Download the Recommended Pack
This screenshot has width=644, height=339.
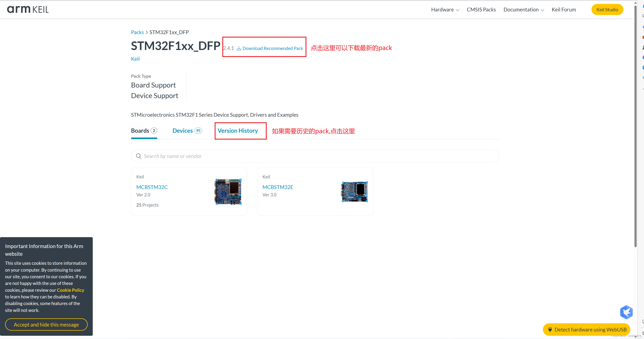[x=270, y=48]
